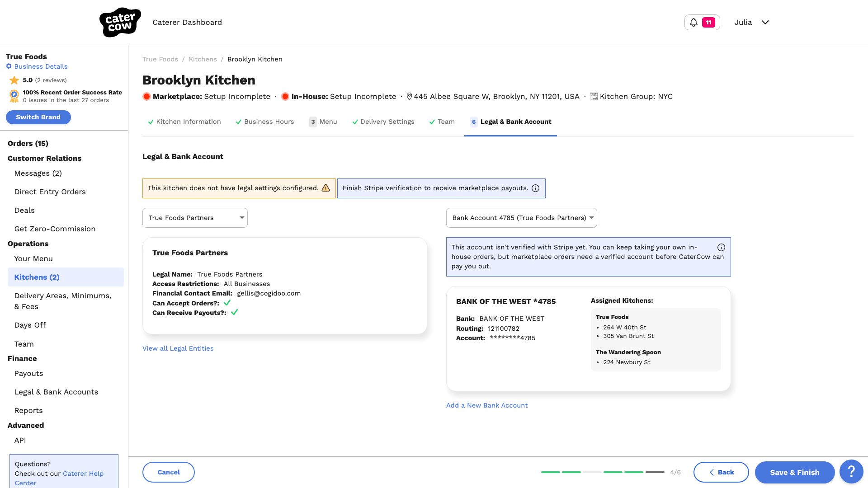
Task: Click the red 11 notification count badge
Action: [x=708, y=22]
